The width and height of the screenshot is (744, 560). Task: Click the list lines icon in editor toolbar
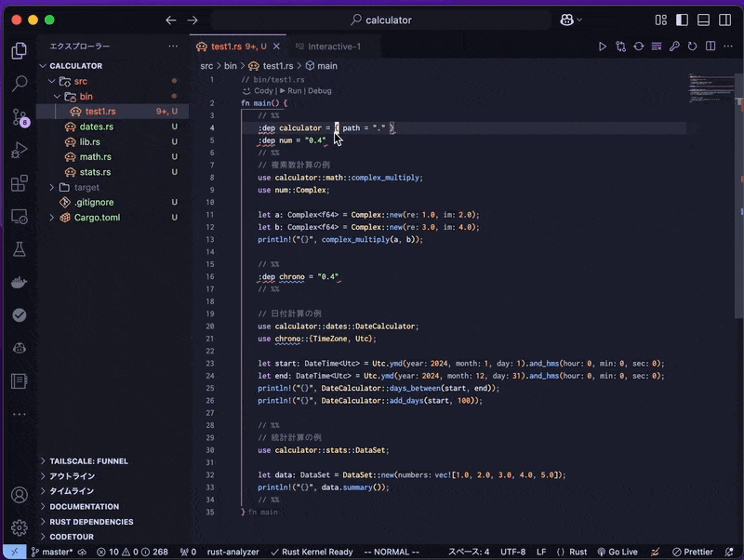[x=657, y=47]
